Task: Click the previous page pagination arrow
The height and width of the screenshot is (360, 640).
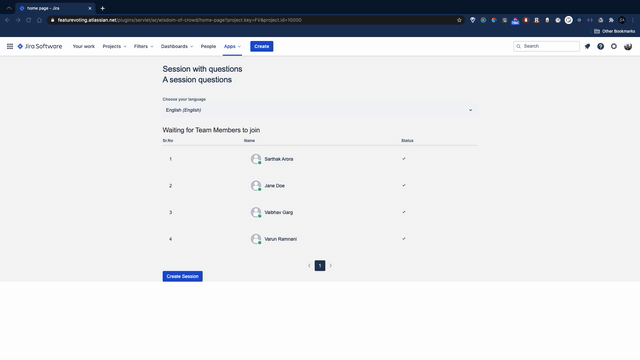Action: point(309,266)
